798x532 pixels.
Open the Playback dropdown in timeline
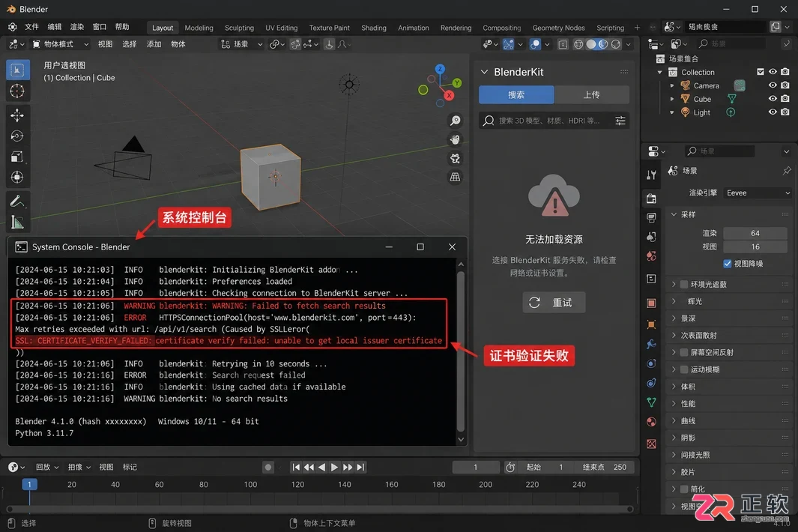[46, 467]
